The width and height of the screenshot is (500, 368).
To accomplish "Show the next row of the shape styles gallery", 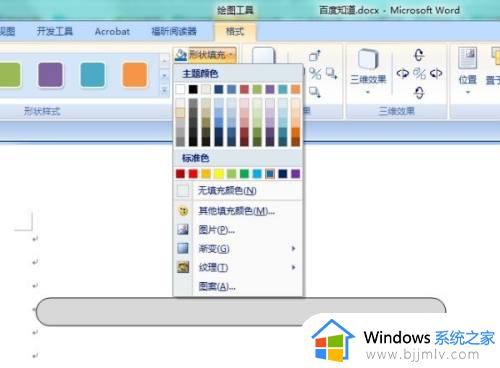I will tap(164, 76).
